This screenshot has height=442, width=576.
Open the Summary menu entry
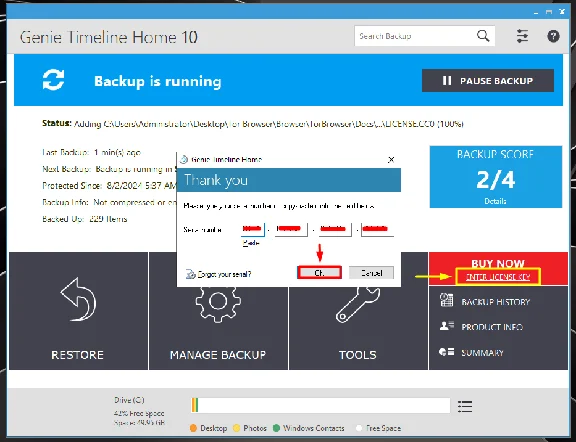click(x=482, y=353)
